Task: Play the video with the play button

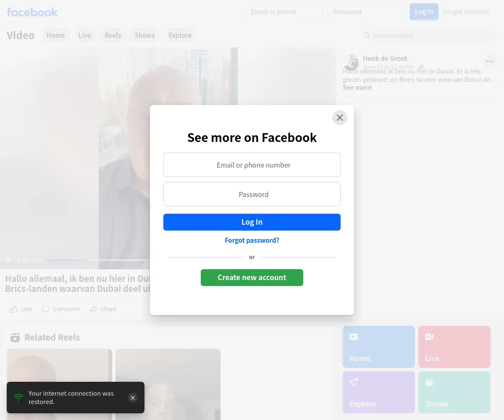Action: (x=9, y=260)
